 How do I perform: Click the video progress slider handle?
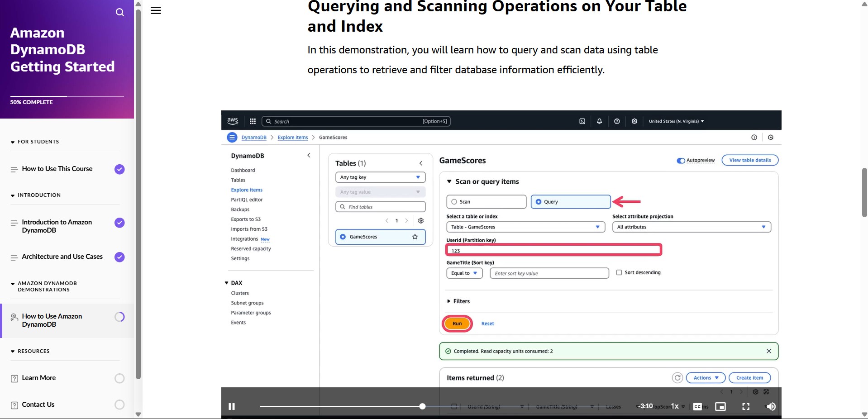point(422,406)
